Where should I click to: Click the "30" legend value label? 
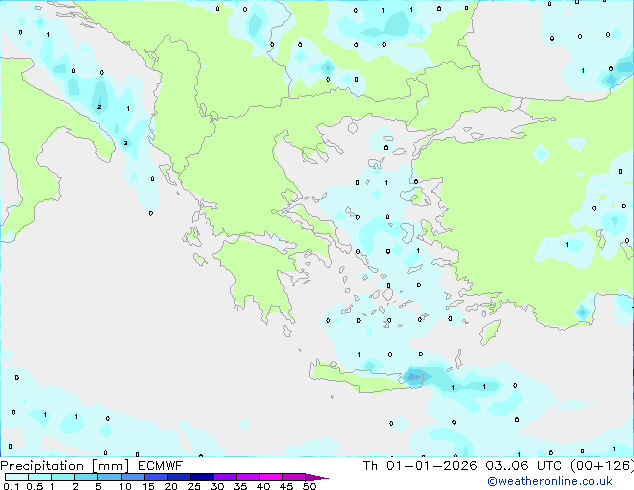coord(217,486)
